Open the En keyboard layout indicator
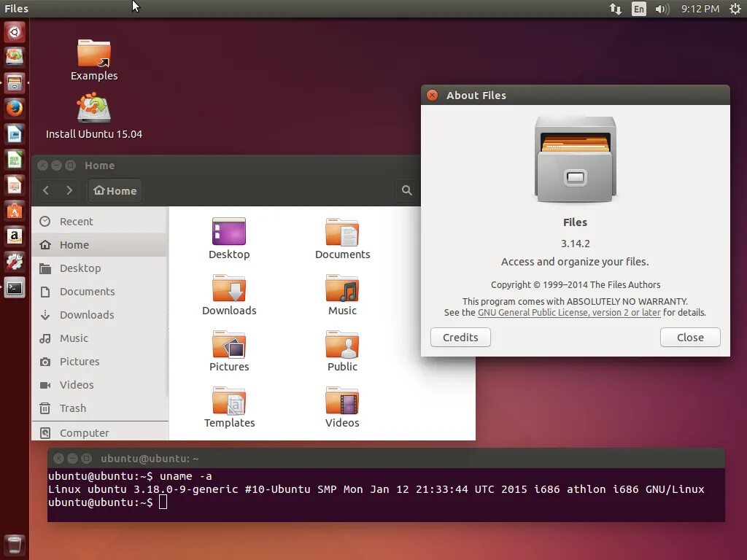 pos(638,9)
